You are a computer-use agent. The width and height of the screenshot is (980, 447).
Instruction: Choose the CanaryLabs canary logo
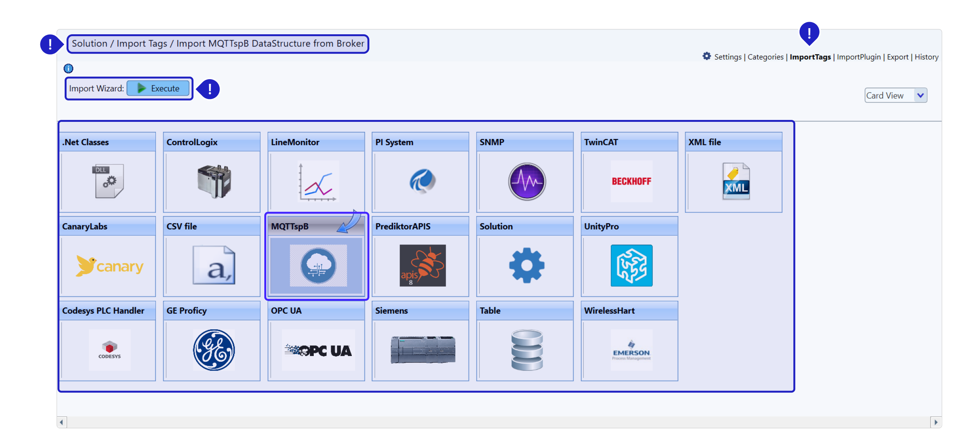pos(109,265)
